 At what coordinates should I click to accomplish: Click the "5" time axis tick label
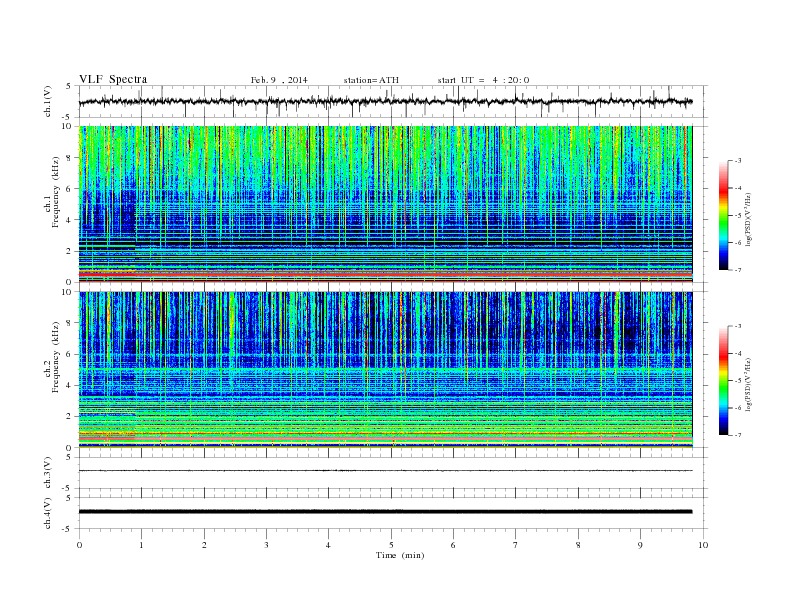pos(391,545)
